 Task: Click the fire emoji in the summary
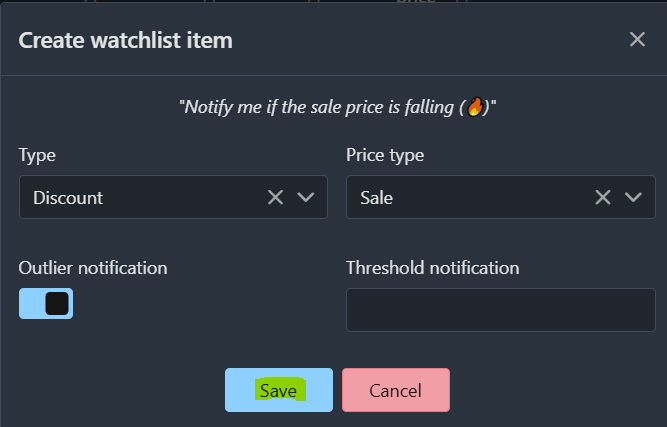pos(475,106)
